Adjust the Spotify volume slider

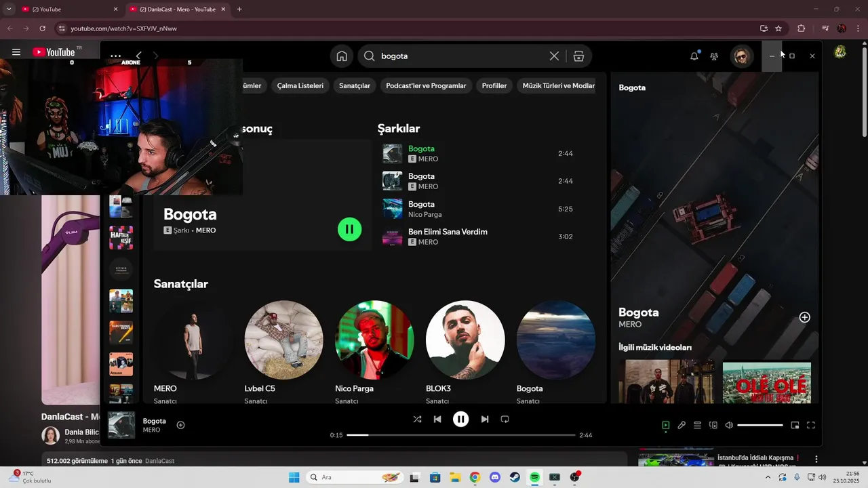760,426
